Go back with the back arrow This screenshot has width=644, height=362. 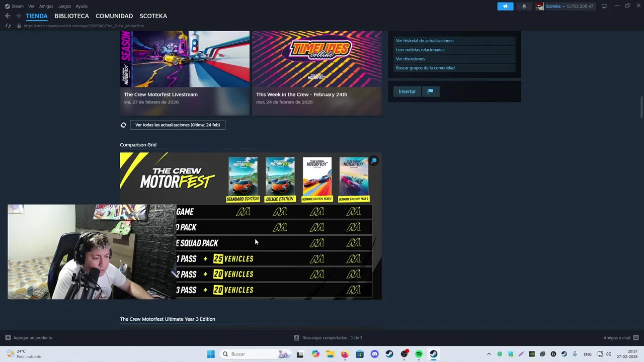[x=8, y=16]
